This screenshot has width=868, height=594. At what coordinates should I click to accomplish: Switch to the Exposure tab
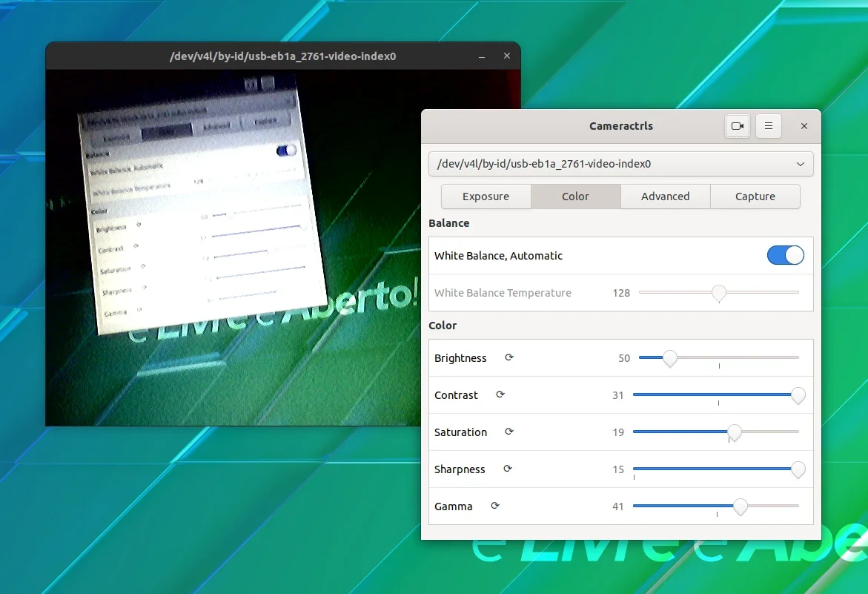coord(486,197)
